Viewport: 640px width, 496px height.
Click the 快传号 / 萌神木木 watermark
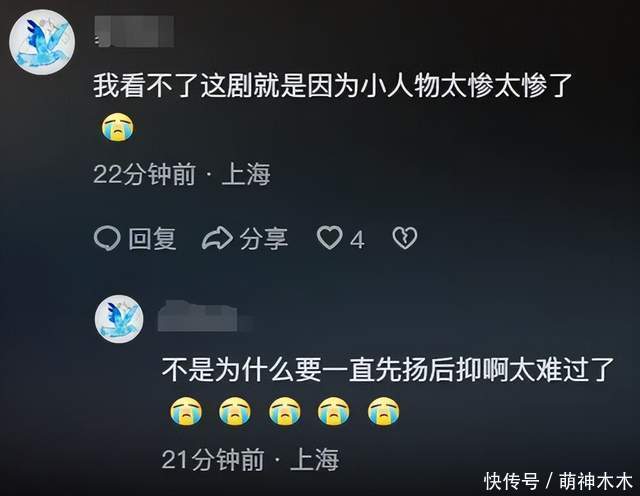pos(558,481)
